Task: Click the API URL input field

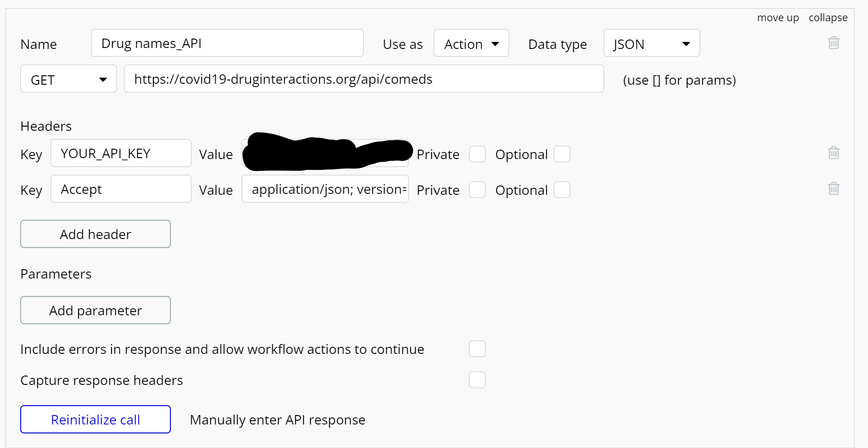Action: click(364, 79)
